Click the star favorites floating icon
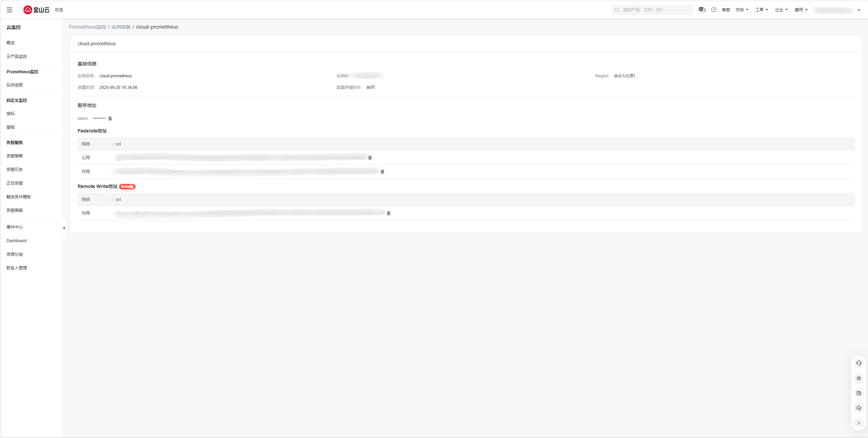Screen dimensions: 868x438 (858, 378)
